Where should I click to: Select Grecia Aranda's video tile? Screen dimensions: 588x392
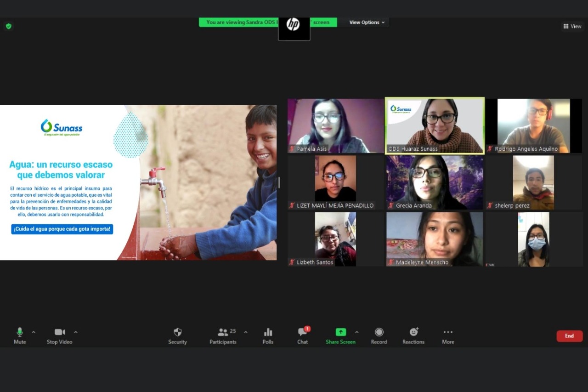[x=435, y=182]
